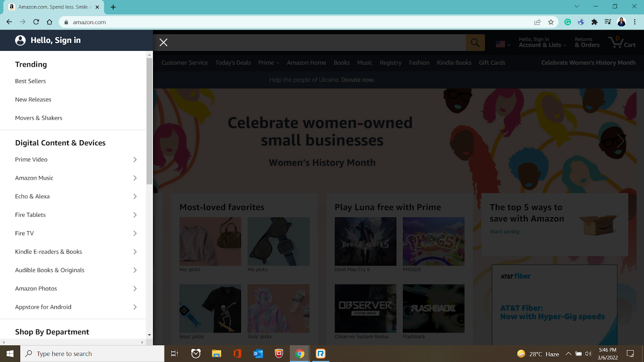Click the Windows taskbar search box
This screenshot has width=644, height=362.
(x=92, y=354)
